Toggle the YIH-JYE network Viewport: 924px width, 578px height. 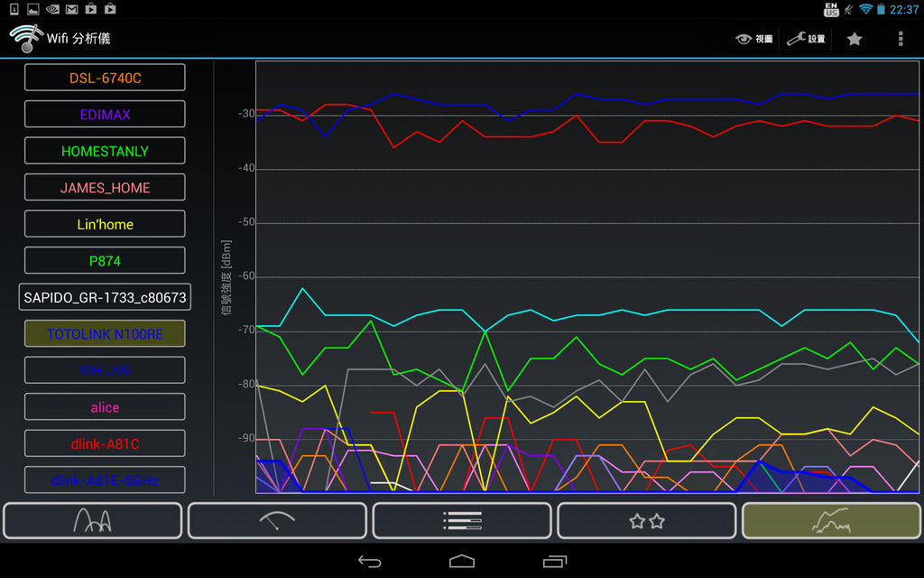tap(105, 370)
